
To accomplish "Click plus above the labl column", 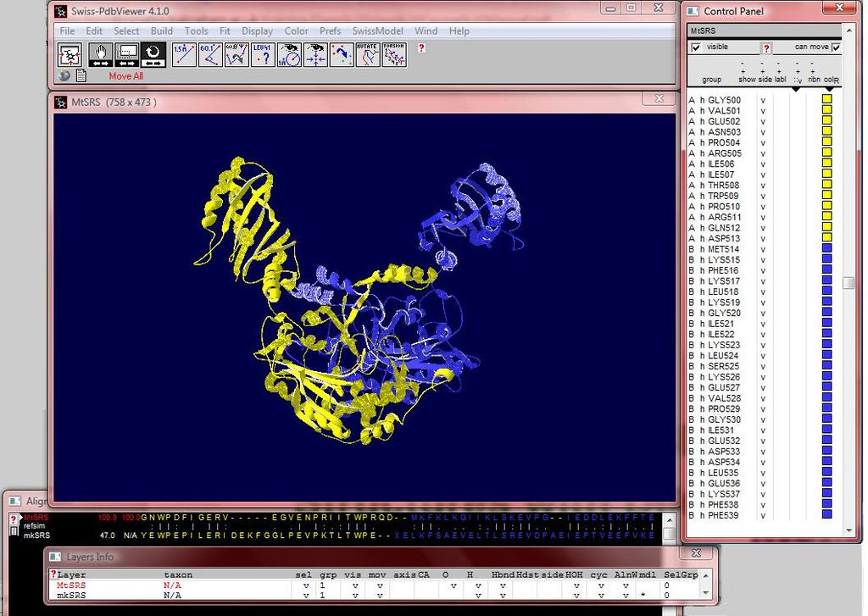I will pos(779,71).
